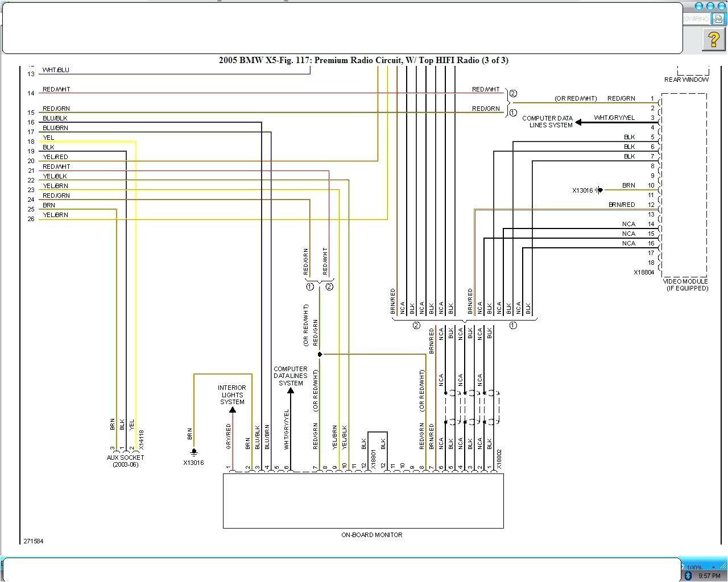Click the X18804 connector label
The image size is (728, 582).
[x=644, y=272]
